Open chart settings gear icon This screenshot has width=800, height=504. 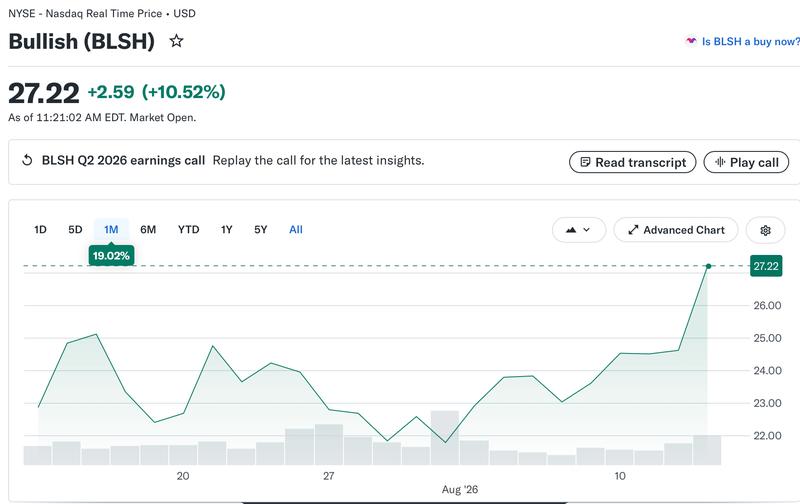click(765, 231)
